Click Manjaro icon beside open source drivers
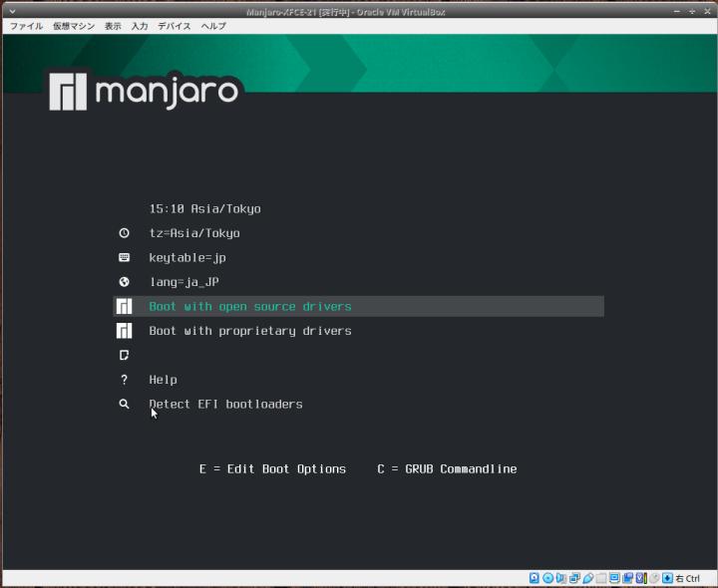Image resolution: width=718 pixels, height=588 pixels. pos(124,307)
